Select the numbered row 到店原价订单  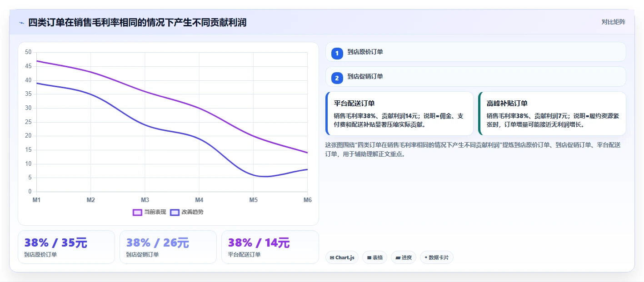(x=475, y=52)
